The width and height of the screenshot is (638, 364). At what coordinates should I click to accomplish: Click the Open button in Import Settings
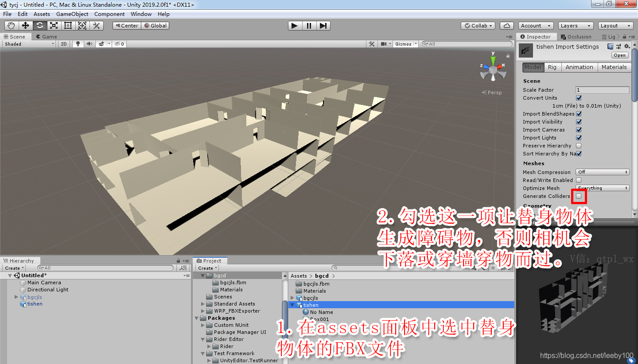tap(619, 55)
